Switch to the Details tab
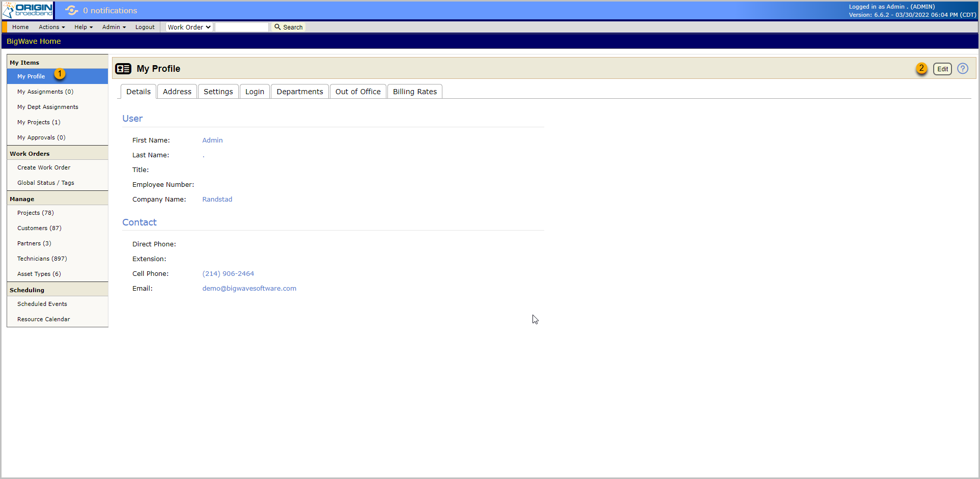 pyautogui.click(x=138, y=92)
